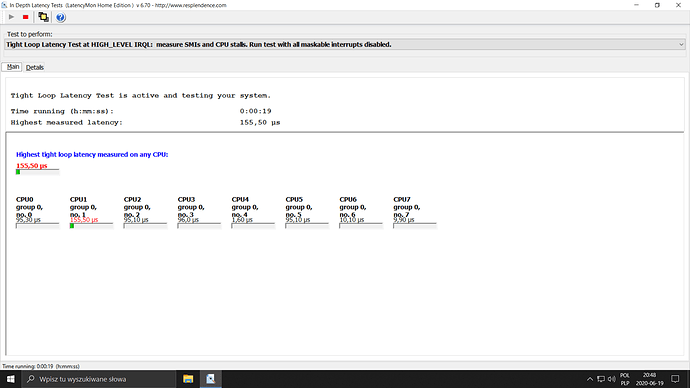Click the CPU5 group 0 label
The height and width of the screenshot is (388, 690).
(x=299, y=207)
